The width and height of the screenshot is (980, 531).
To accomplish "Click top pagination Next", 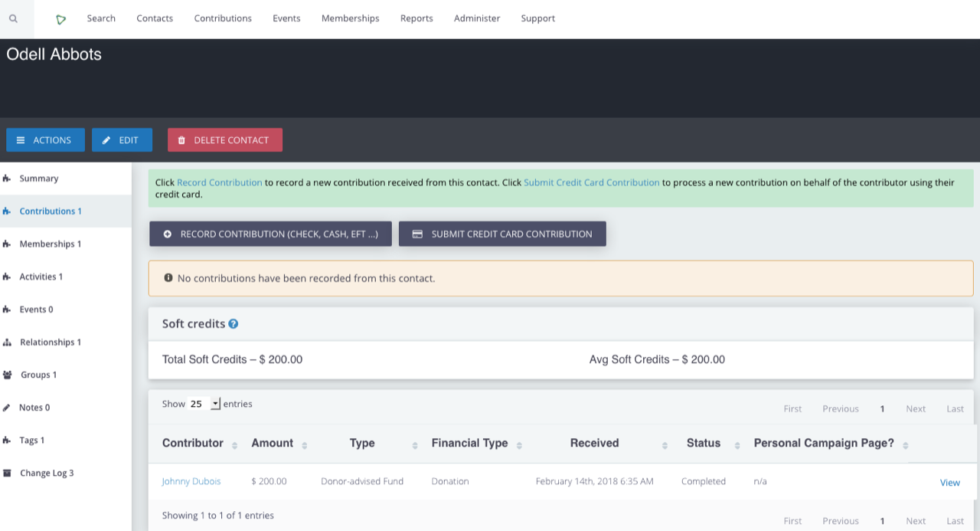I will 916,409.
